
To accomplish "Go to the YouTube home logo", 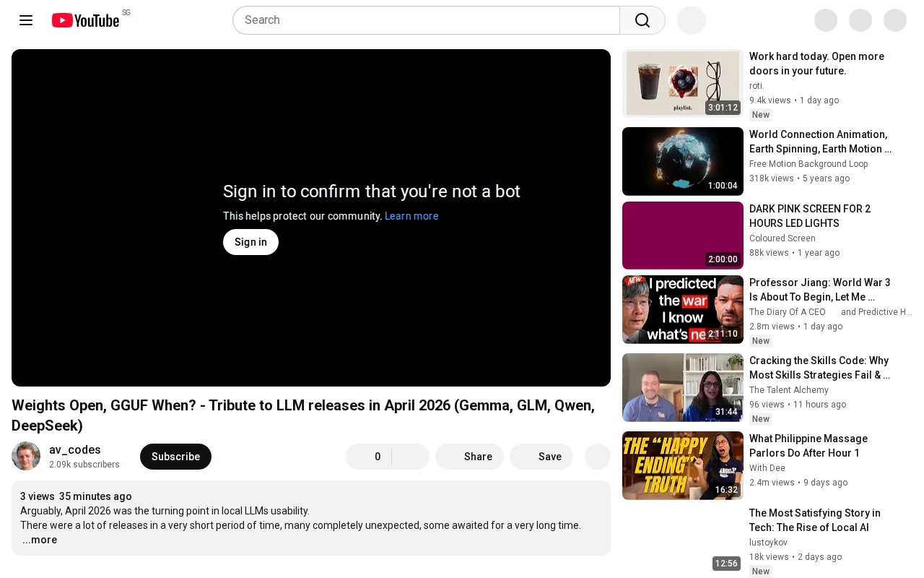I will tap(85, 20).
